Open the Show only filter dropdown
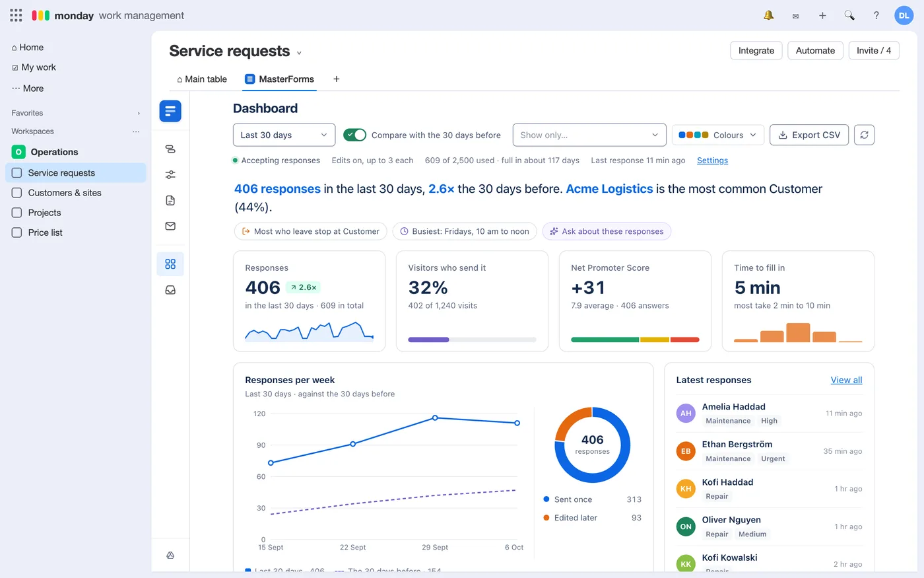The width and height of the screenshot is (924, 578). 589,135
